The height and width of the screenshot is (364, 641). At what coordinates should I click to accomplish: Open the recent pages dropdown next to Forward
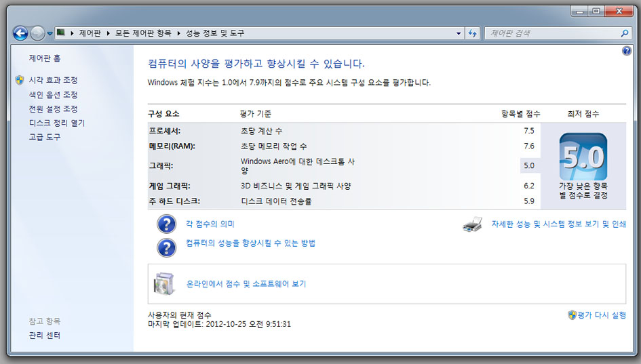point(50,33)
